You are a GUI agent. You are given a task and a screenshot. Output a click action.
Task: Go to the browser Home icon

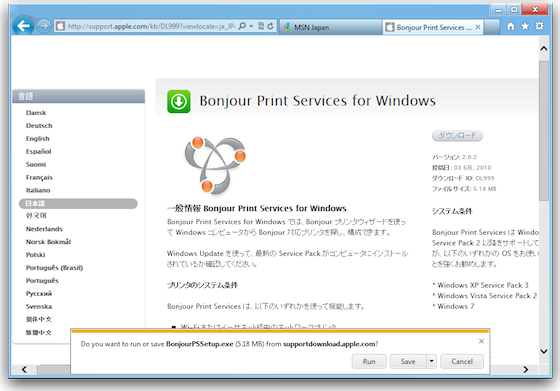pyautogui.click(x=511, y=26)
